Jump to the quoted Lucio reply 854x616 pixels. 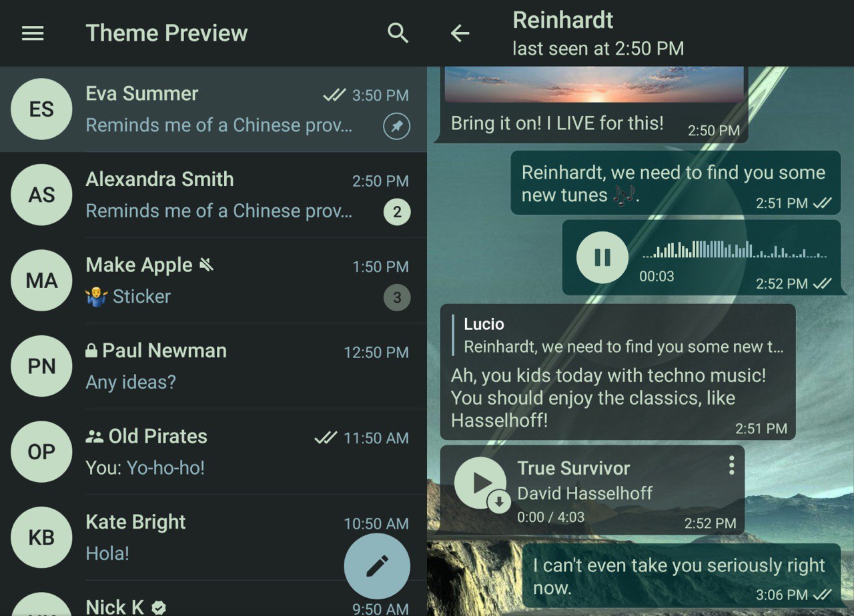click(x=618, y=335)
